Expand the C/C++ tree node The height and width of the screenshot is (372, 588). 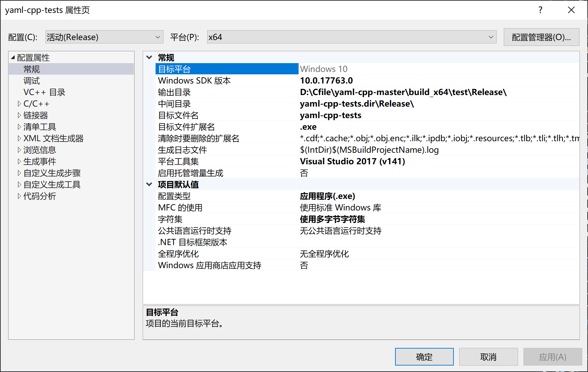pyautogui.click(x=19, y=104)
